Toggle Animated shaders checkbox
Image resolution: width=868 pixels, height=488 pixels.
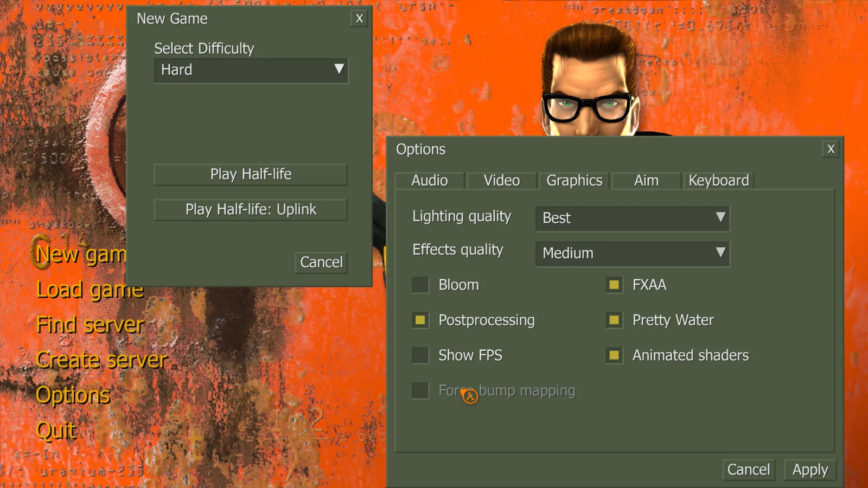[614, 355]
